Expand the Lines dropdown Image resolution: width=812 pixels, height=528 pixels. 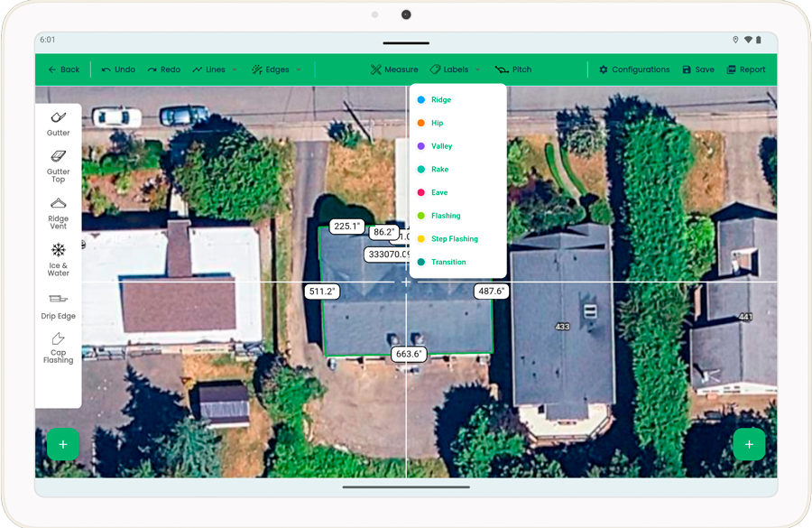[215, 69]
